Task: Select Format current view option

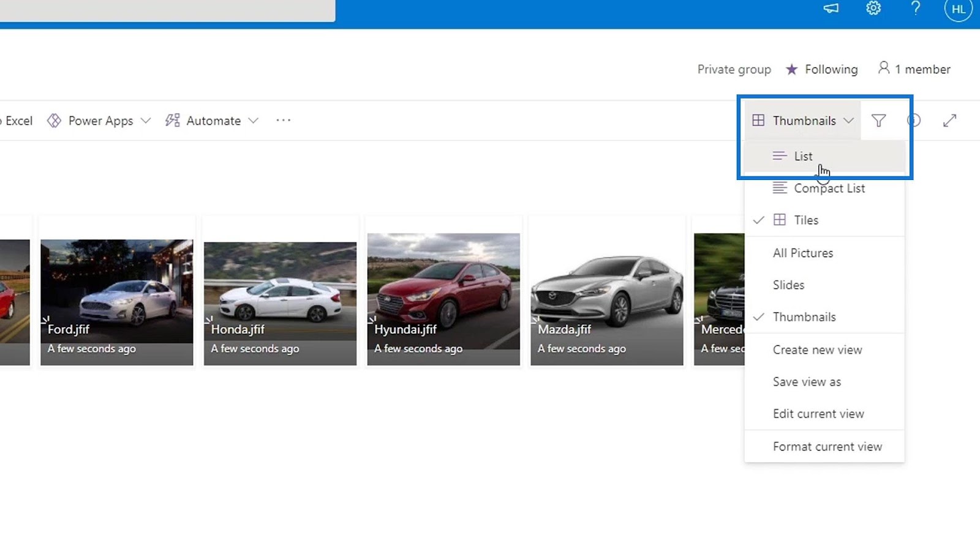Action: (827, 447)
